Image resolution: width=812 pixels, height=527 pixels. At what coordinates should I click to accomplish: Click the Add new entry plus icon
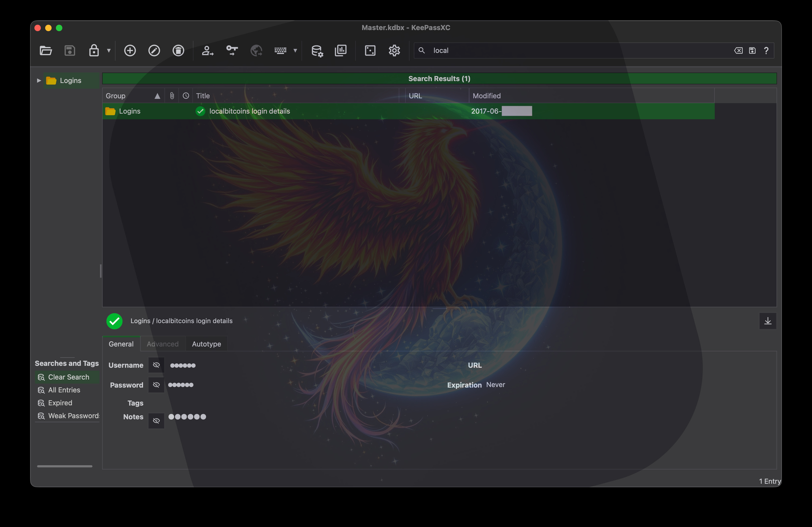[x=130, y=50]
